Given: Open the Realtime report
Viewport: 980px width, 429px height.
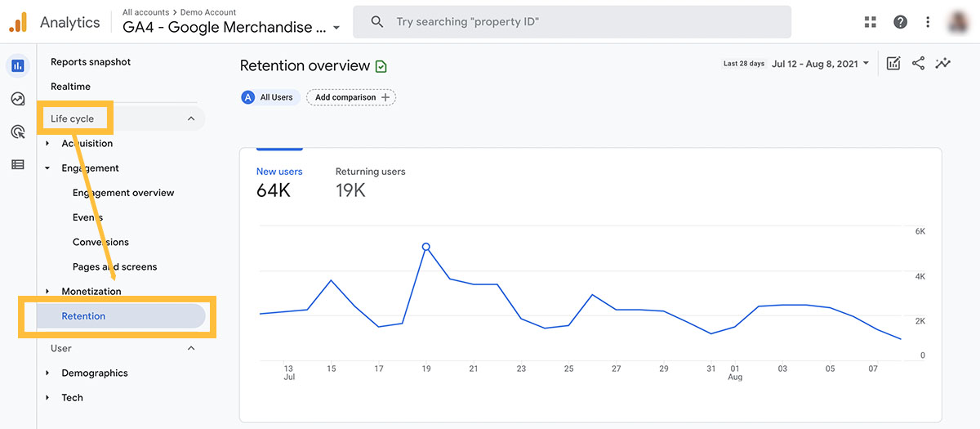Looking at the screenshot, I should coord(70,87).
